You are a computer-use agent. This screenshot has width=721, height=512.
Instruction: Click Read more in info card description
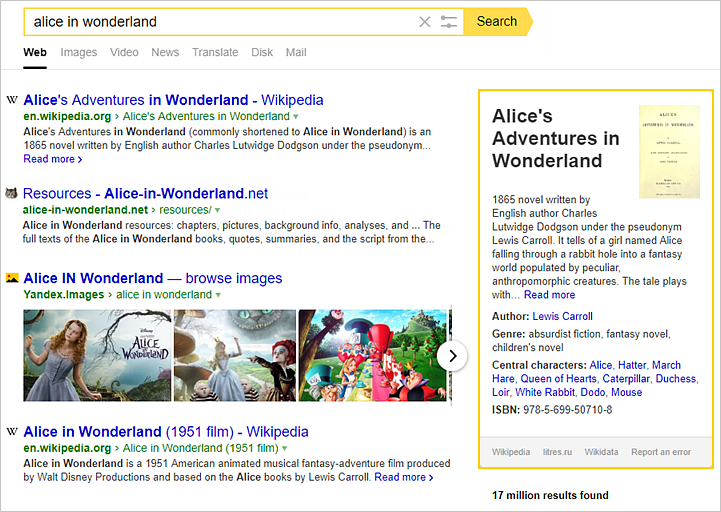click(x=549, y=295)
